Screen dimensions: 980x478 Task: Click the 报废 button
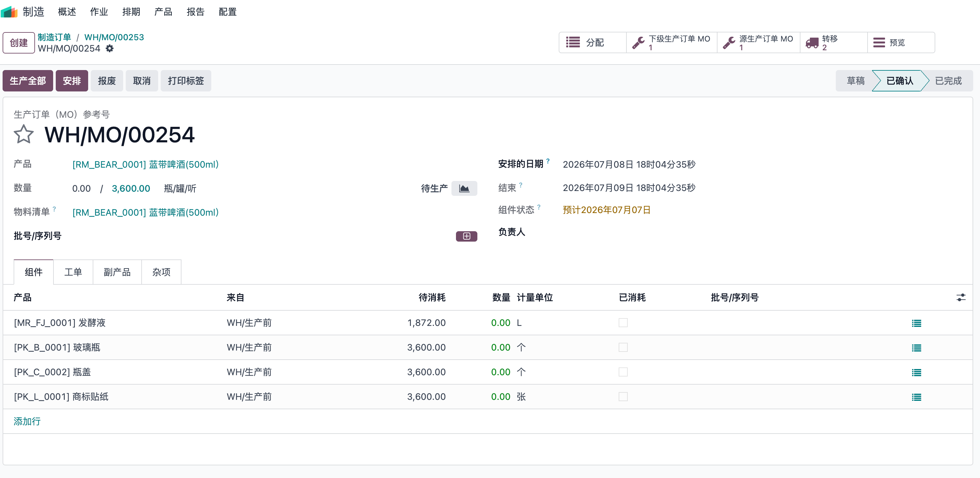click(107, 81)
